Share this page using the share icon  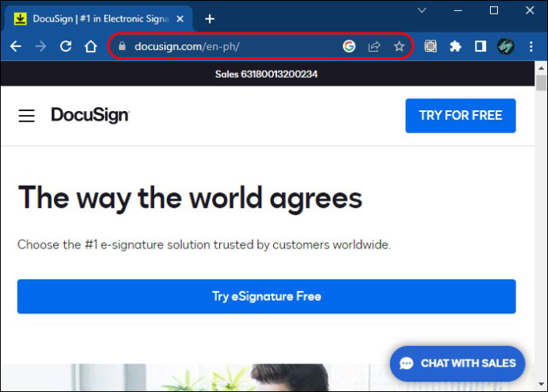(374, 46)
